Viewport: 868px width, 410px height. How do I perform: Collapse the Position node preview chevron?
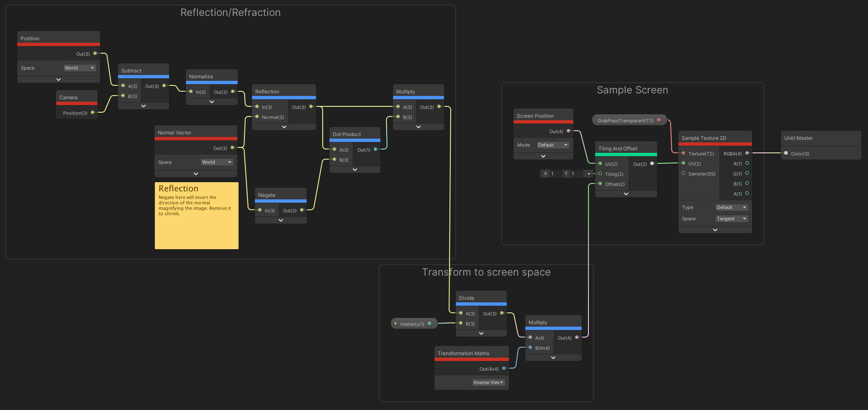pos(59,80)
